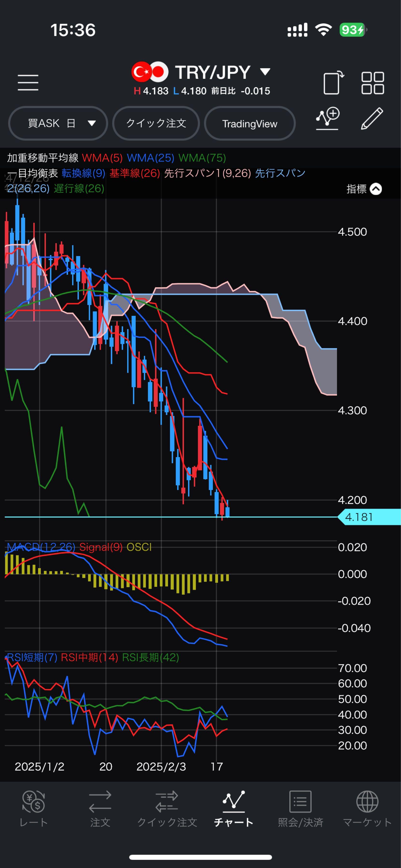
Task: Open the TRY/JPY currency pair dropdown
Action: (x=265, y=72)
